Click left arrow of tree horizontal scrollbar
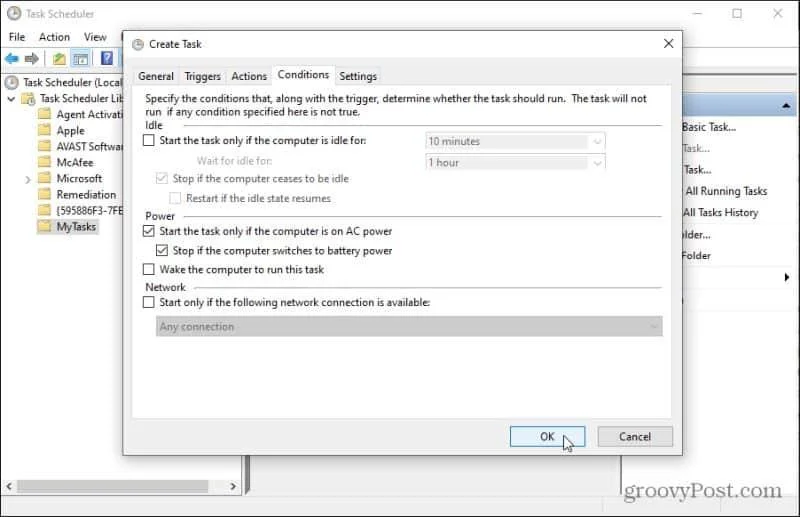This screenshot has height=517, width=800. tap(9, 486)
